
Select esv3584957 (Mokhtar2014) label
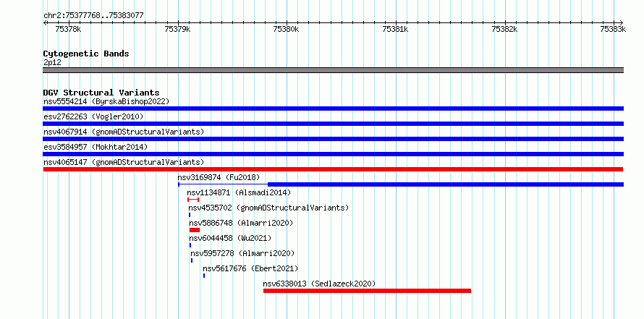click(x=96, y=147)
